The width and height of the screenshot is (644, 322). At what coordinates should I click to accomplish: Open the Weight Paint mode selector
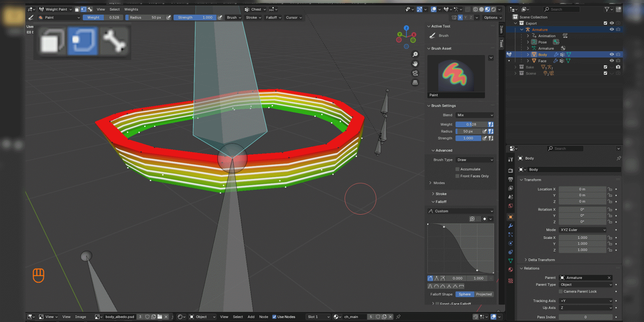point(56,9)
